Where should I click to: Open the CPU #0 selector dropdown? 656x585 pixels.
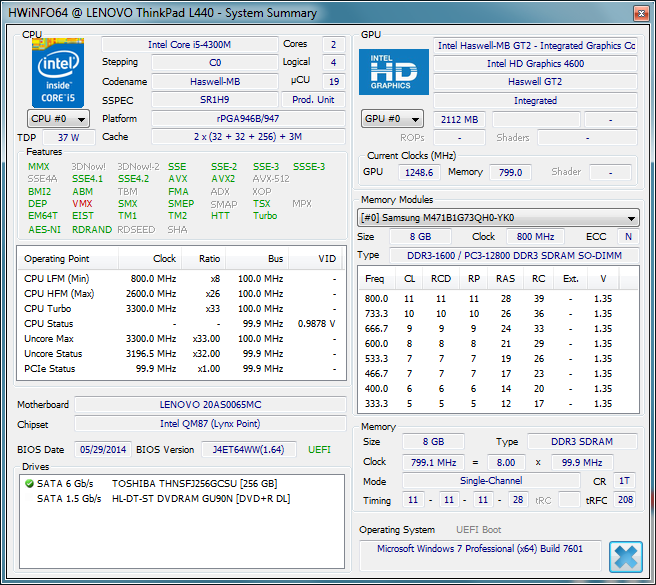click(58, 119)
